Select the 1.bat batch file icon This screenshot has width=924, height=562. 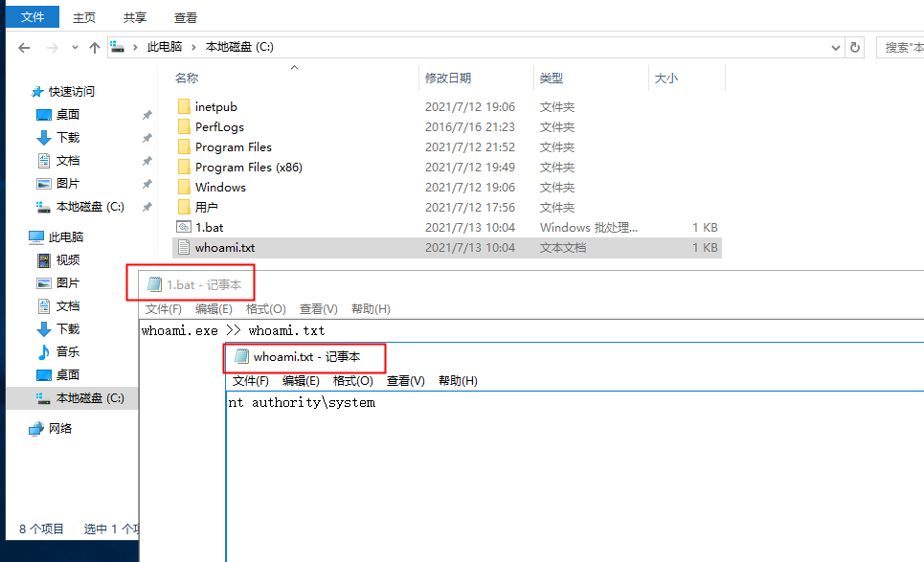pos(184,227)
